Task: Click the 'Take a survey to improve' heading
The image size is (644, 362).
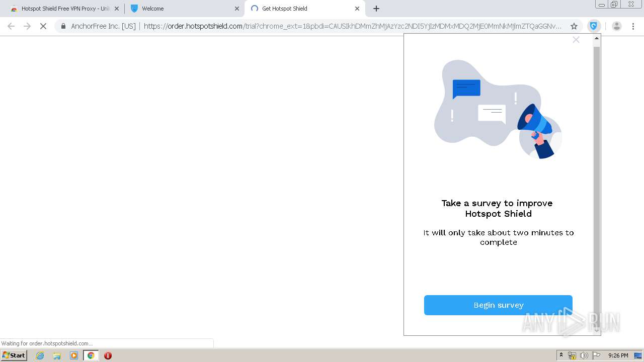Action: click(x=497, y=203)
